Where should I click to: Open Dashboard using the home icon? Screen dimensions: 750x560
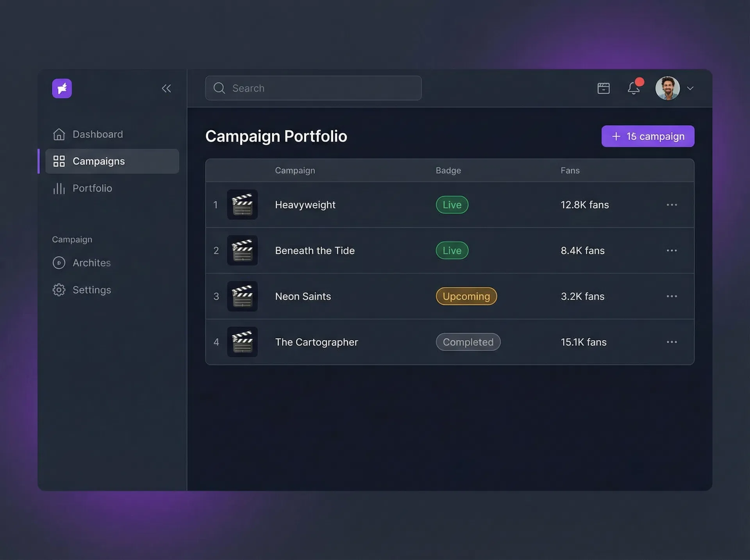[59, 134]
